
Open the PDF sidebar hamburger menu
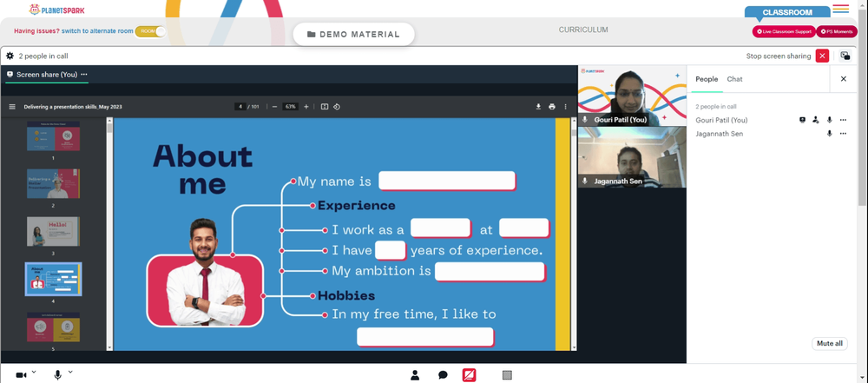point(12,107)
